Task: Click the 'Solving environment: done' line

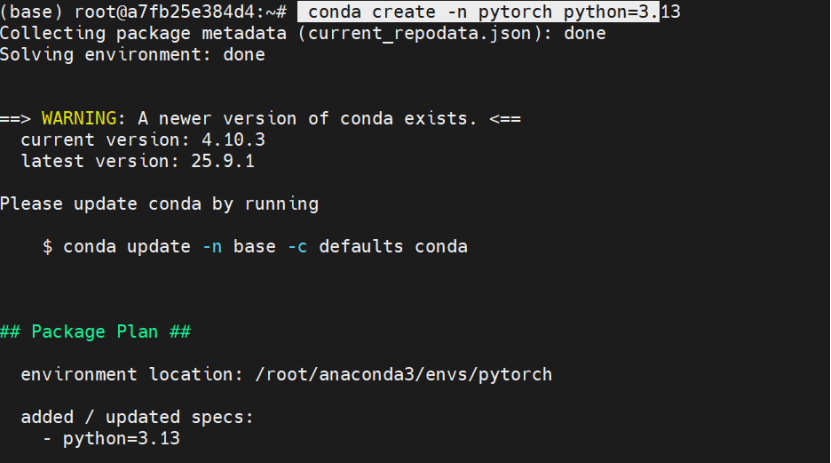Action: (132, 55)
